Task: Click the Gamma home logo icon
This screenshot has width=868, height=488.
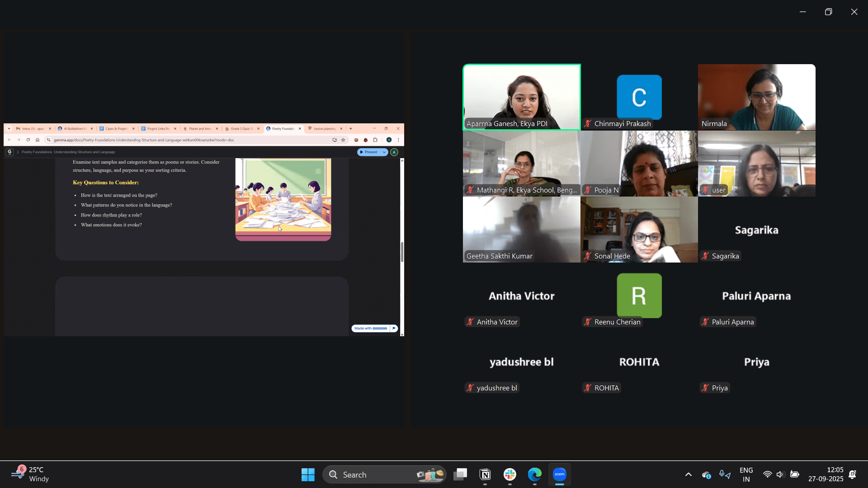Action: click(x=9, y=152)
